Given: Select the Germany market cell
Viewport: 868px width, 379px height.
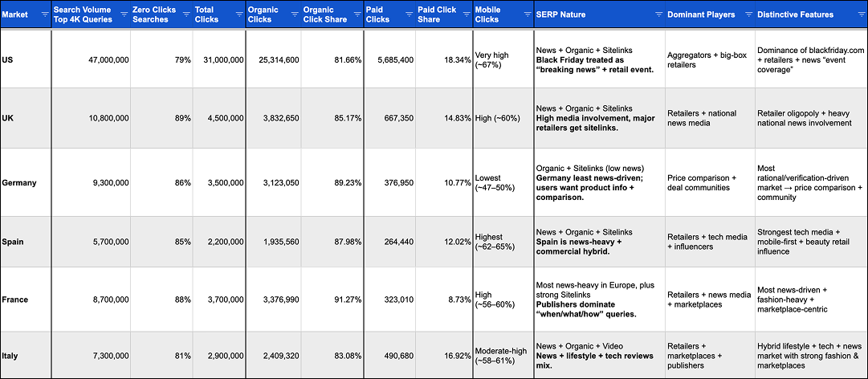Looking at the screenshot, I should pos(26,182).
